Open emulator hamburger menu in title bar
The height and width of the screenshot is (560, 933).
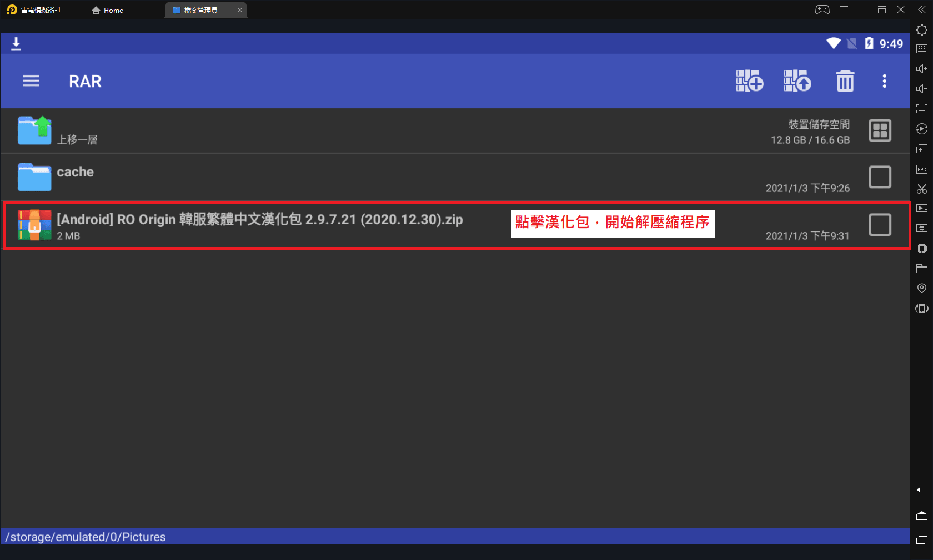point(844,9)
